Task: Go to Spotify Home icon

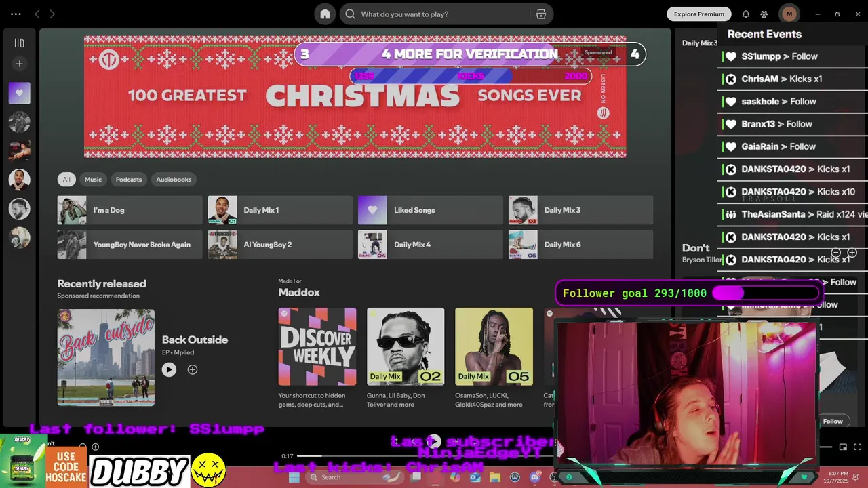Action: pyautogui.click(x=325, y=14)
